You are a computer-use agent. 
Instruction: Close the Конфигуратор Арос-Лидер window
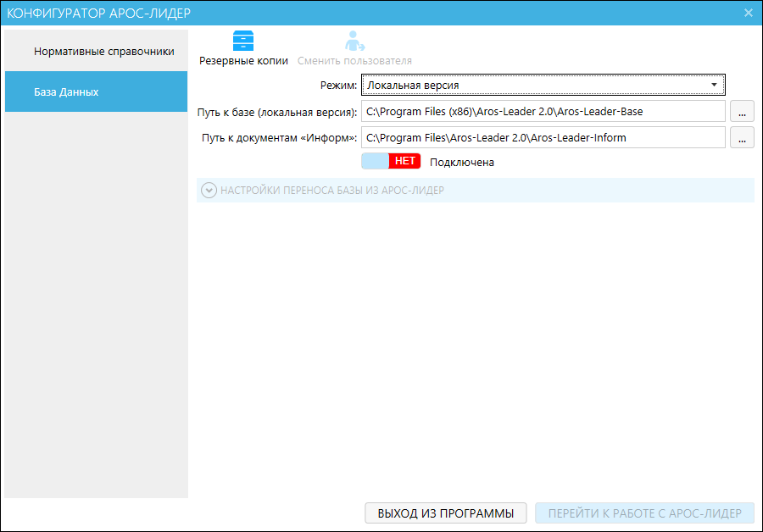pyautogui.click(x=749, y=13)
